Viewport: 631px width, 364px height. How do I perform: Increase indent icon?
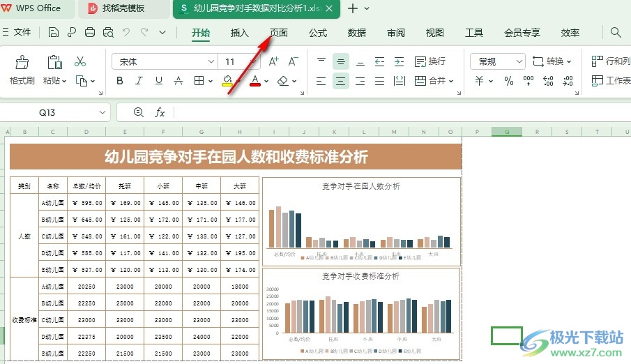pos(399,61)
